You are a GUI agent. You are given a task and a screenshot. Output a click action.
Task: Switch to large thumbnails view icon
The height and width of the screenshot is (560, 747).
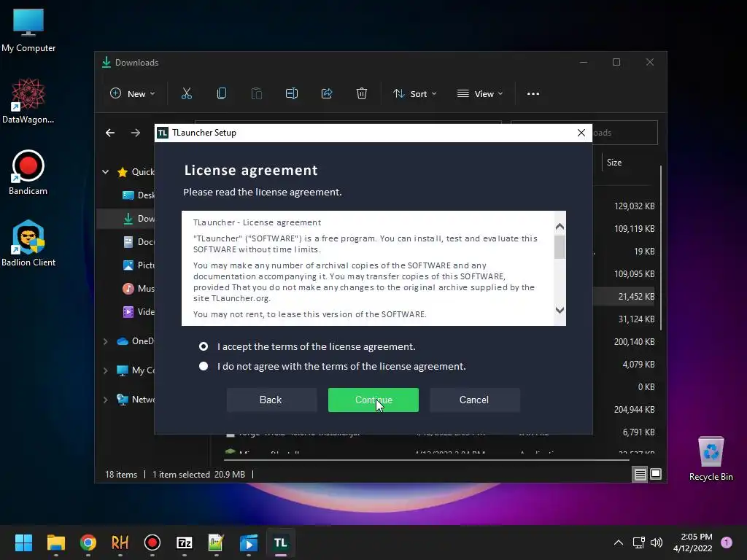tap(656, 474)
